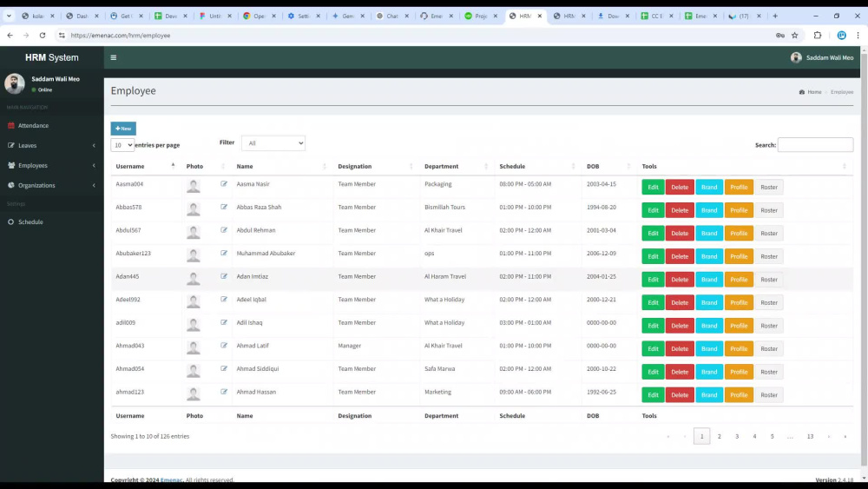Open the Filter All dropdown
The height and width of the screenshot is (489, 868).
tap(273, 143)
